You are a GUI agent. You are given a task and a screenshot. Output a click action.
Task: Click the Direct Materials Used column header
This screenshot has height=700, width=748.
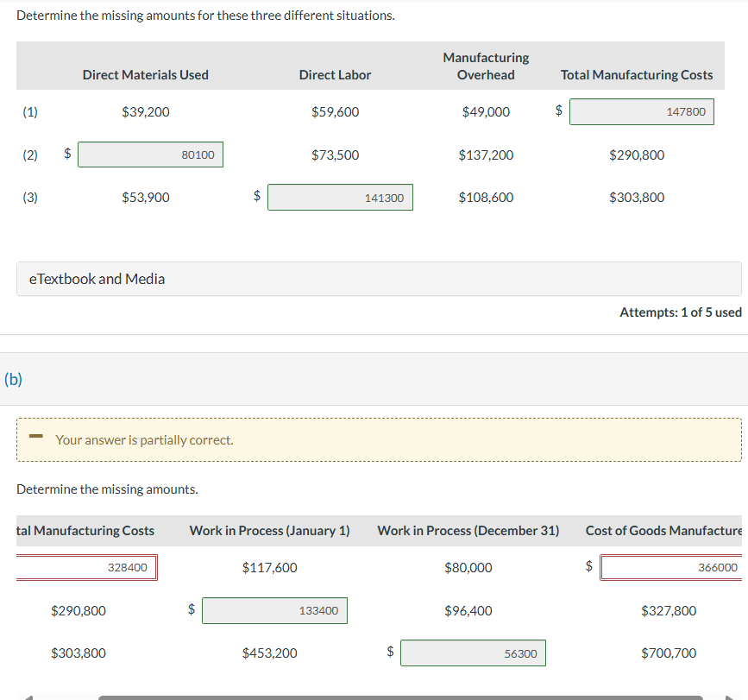tap(145, 75)
